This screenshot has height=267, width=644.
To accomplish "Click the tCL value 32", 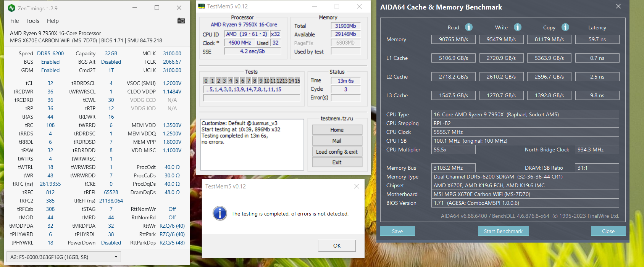I will pyautogui.click(x=50, y=83).
